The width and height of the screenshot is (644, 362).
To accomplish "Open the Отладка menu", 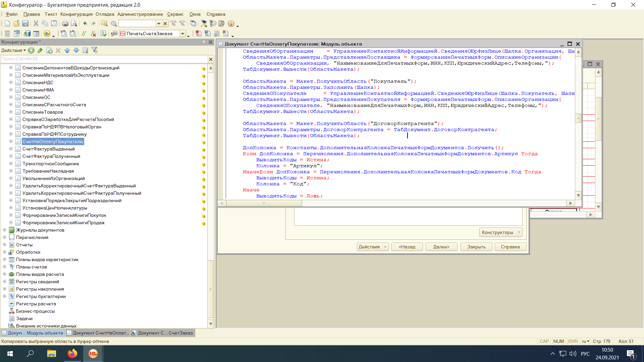I will point(105,14).
